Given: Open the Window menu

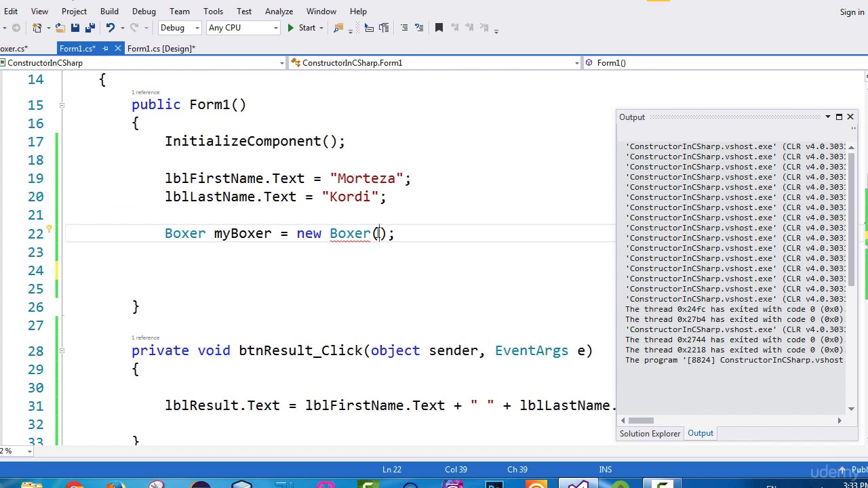Looking at the screenshot, I should [x=321, y=12].
